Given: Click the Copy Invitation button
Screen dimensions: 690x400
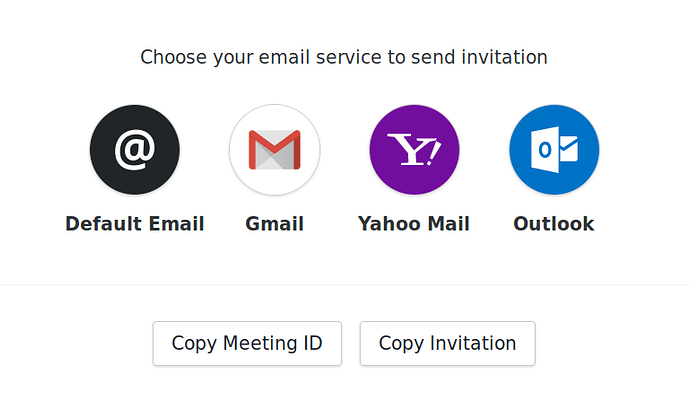Looking at the screenshot, I should coord(447,344).
